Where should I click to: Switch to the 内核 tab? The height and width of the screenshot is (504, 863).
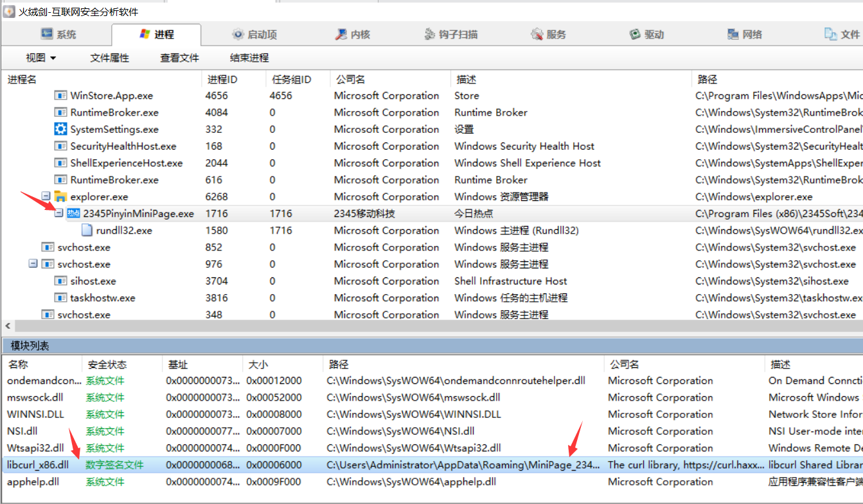coord(353,35)
